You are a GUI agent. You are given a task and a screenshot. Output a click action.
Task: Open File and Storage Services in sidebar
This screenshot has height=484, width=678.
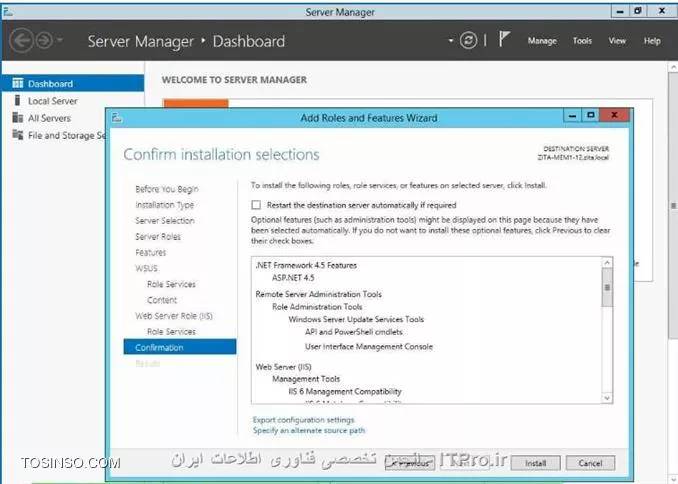click(65, 135)
